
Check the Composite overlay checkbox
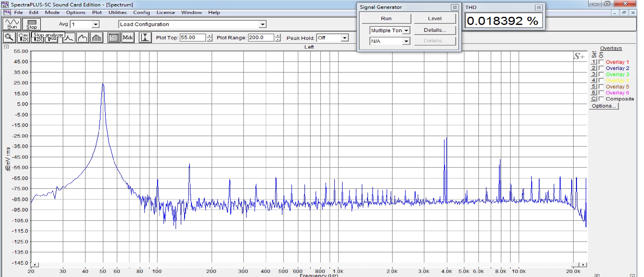tap(602, 99)
